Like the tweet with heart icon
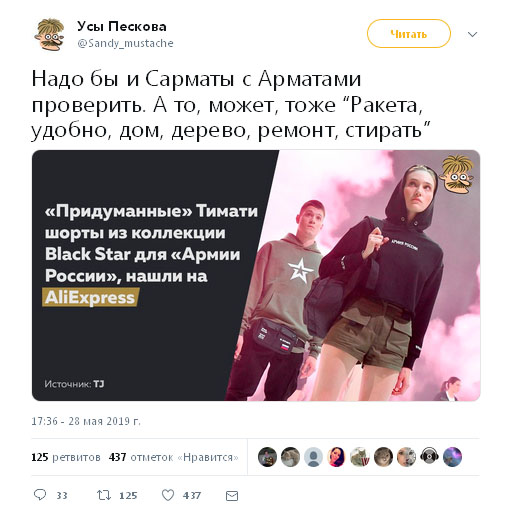 click(168, 495)
